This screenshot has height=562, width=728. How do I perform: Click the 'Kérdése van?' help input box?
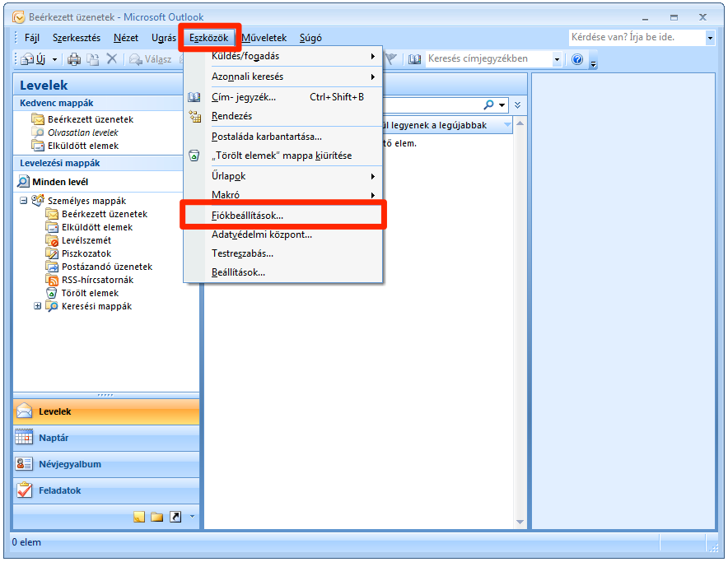635,38
